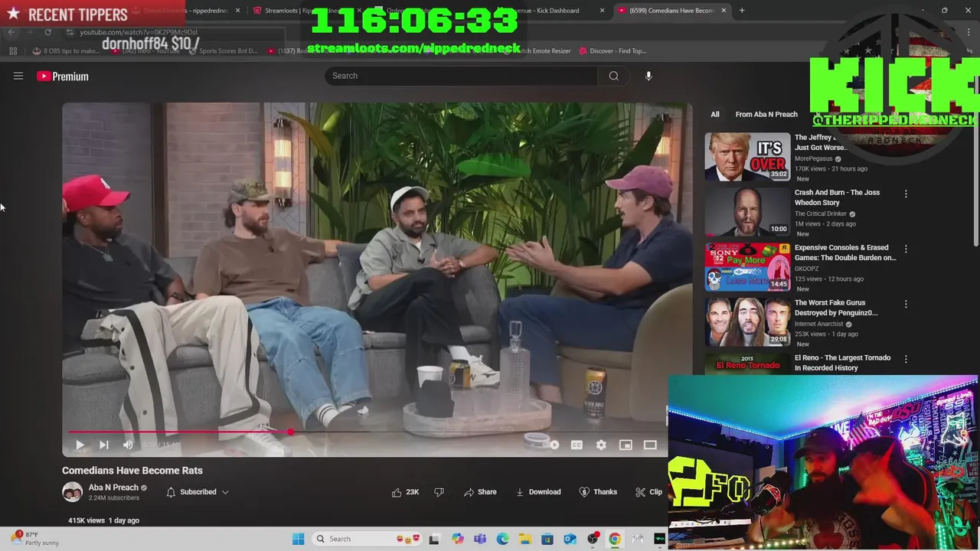Open the Aba N Preach channel avatar

[x=72, y=492]
